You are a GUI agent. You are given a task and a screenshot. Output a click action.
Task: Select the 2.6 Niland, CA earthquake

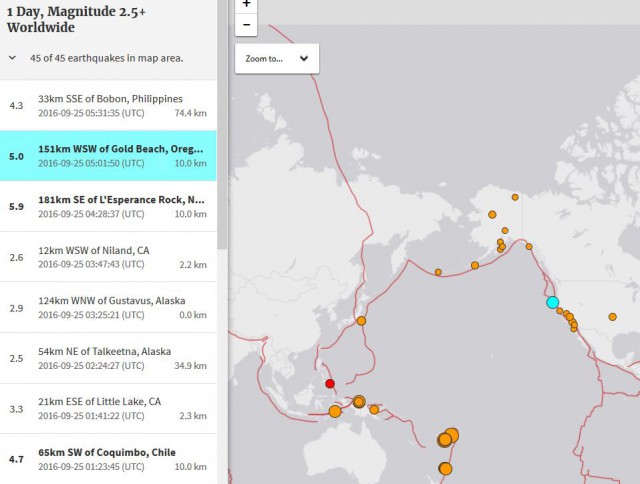pos(108,257)
